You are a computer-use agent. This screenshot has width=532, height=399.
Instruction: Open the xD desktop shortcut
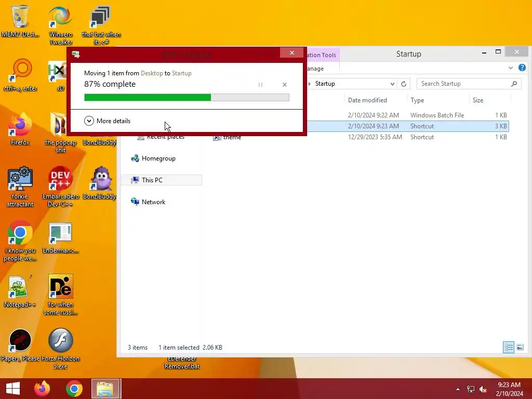[x=60, y=75]
